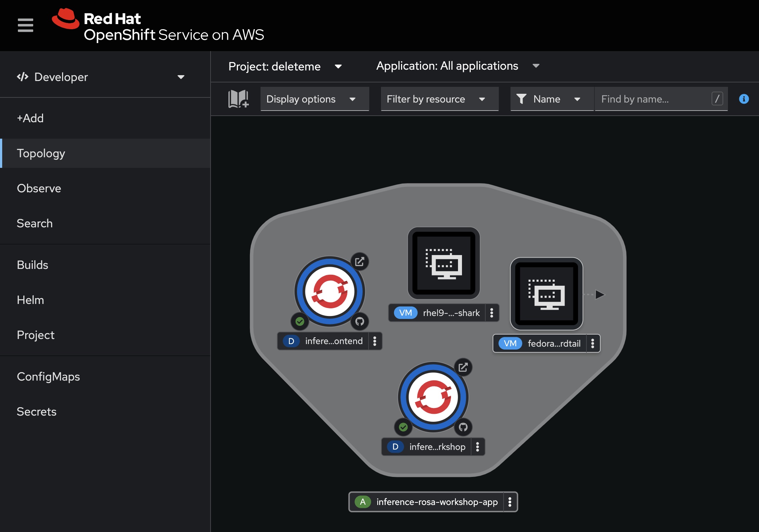Switch the Developer perspective selector
The height and width of the screenshot is (532, 759).
pyautogui.click(x=101, y=77)
